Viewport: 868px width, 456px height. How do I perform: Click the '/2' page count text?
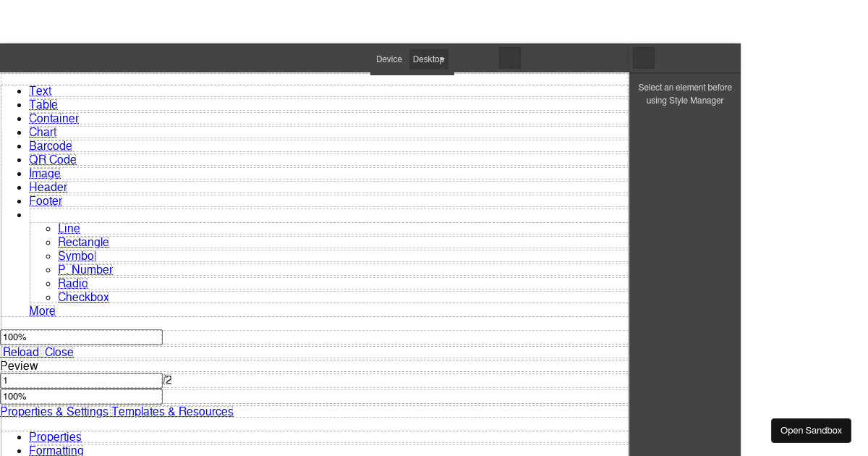168,380
